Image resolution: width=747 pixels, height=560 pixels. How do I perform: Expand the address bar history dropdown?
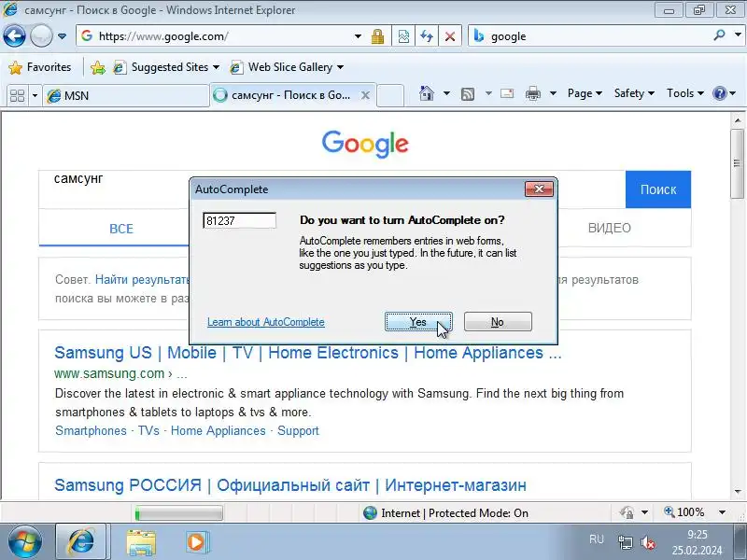click(358, 36)
